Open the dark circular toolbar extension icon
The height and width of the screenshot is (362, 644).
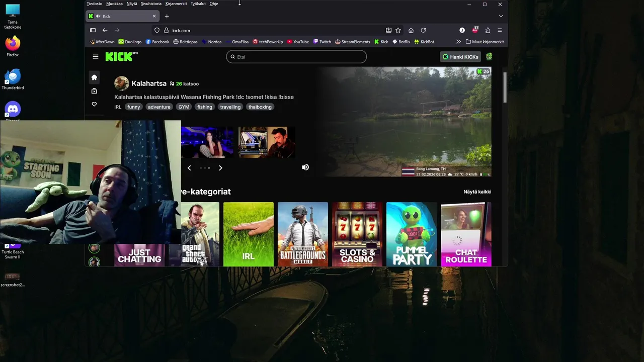[x=462, y=30]
